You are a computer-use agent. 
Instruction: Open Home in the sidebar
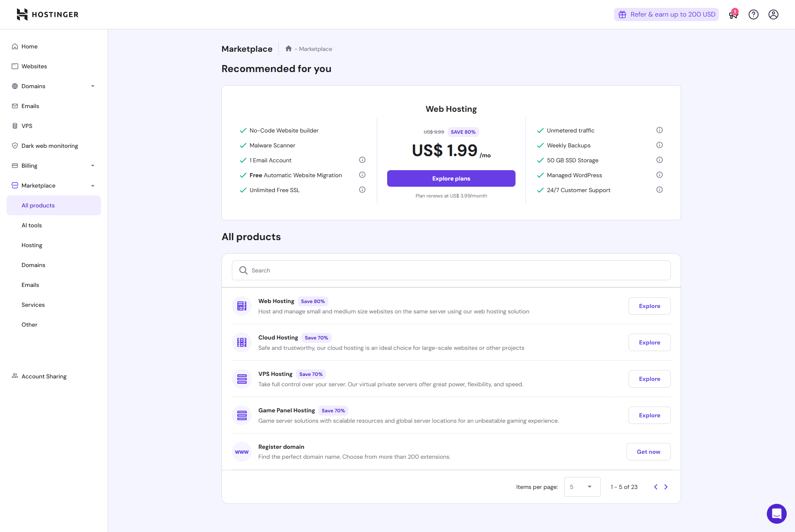click(x=54, y=46)
